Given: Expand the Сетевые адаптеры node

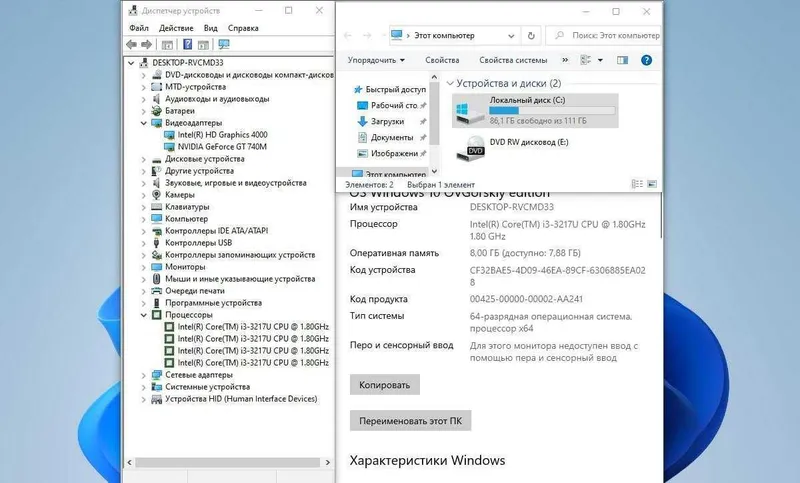Looking at the screenshot, I should (x=144, y=375).
